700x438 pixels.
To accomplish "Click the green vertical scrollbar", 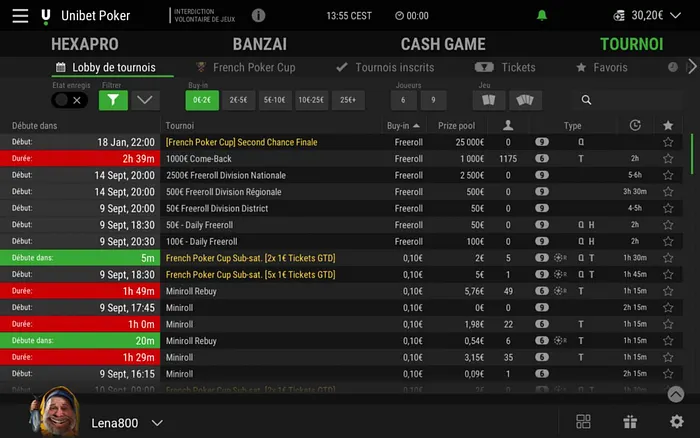I will (692, 154).
